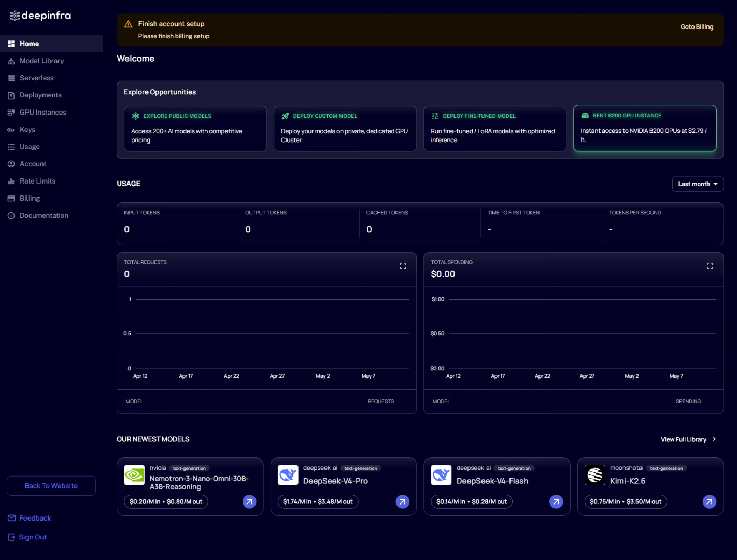This screenshot has width=737, height=560.
Task: Go to Billing from the setup banner
Action: 697,26
